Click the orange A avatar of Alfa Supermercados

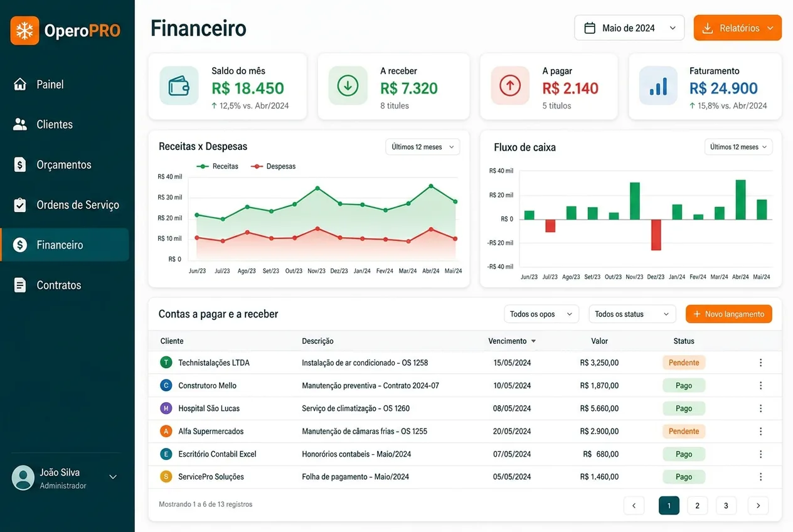166,431
